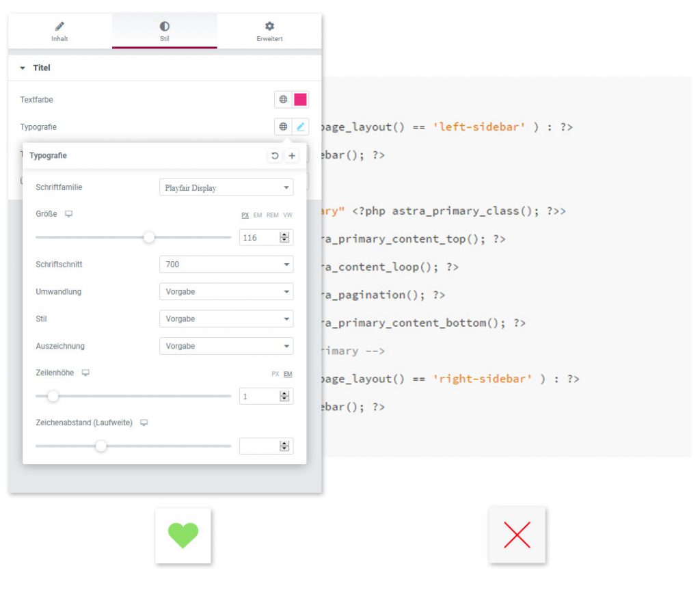Image resolution: width=700 pixels, height=603 pixels.
Task: Click the green heart icon
Action: click(183, 535)
